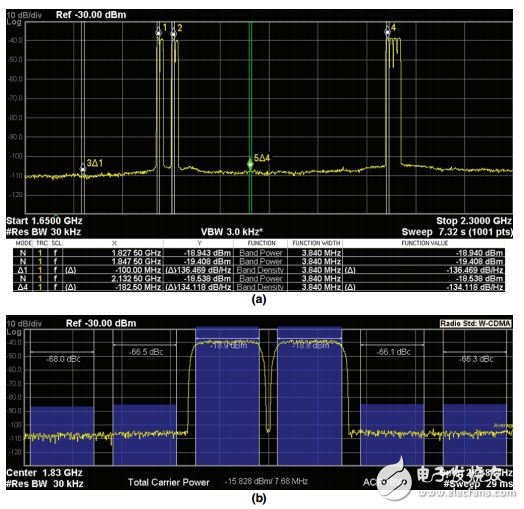Click the Δ4 mode cell in marker table
This screenshot has width=524, height=509.
point(23,287)
